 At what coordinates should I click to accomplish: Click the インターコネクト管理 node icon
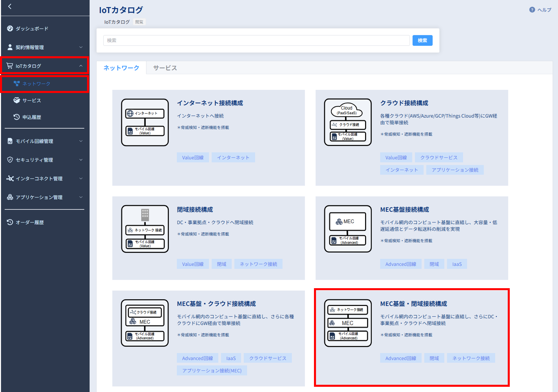point(10,179)
